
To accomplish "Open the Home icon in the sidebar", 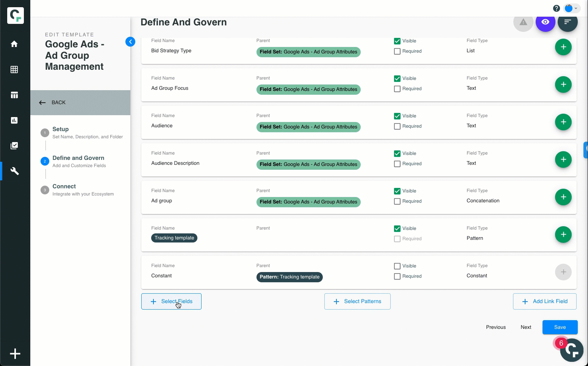I will coord(14,44).
